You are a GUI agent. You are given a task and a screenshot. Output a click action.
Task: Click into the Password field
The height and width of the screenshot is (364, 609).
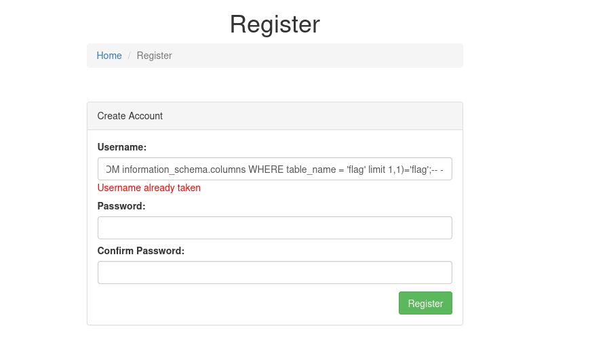click(x=275, y=228)
